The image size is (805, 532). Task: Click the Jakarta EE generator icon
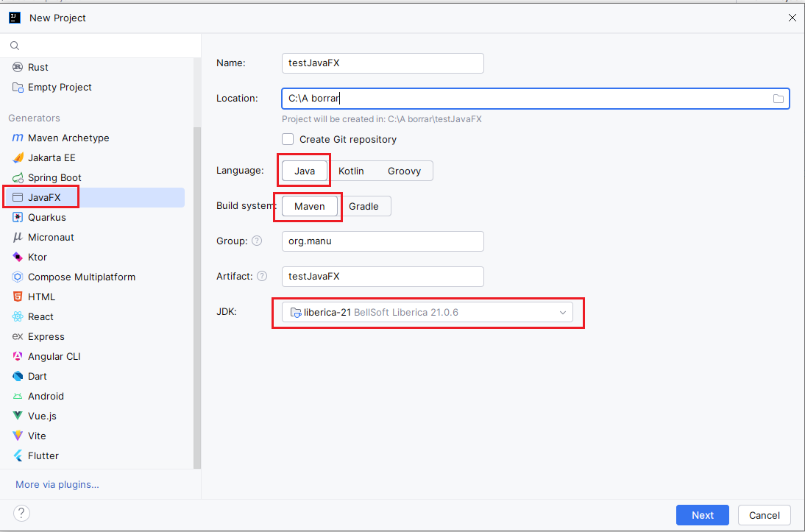pos(18,157)
